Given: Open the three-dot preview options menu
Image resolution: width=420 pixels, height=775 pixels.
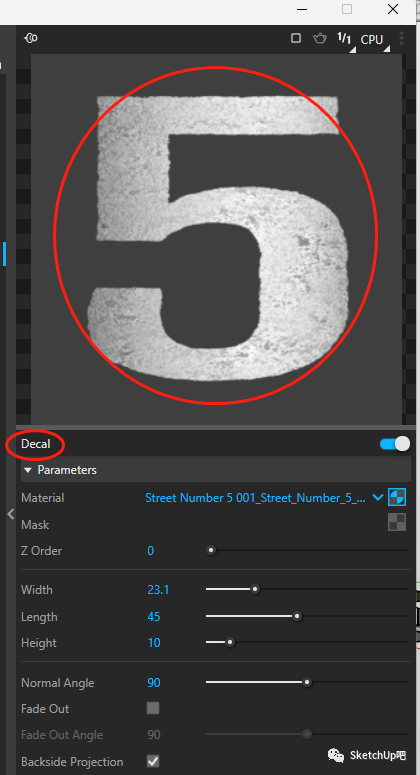Looking at the screenshot, I should (401, 39).
